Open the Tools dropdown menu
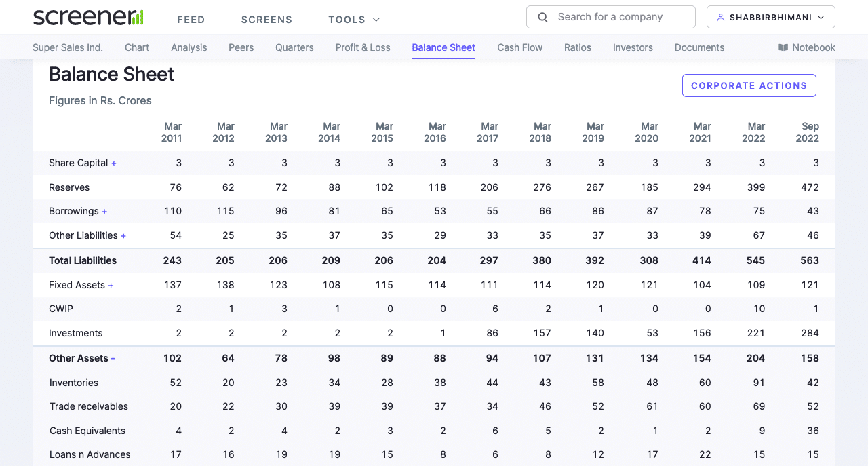This screenshot has width=868, height=466. tap(354, 20)
